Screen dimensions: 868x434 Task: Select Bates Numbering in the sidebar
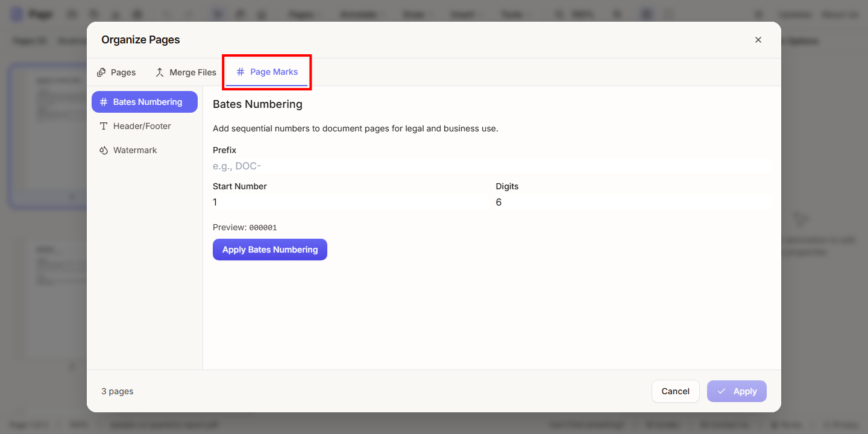[145, 102]
